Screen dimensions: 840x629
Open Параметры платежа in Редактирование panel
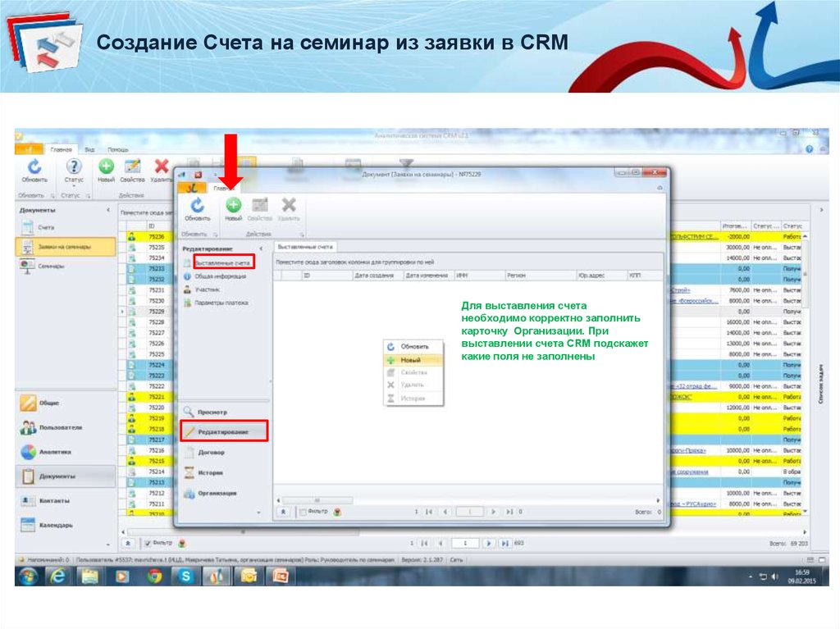coord(221,303)
